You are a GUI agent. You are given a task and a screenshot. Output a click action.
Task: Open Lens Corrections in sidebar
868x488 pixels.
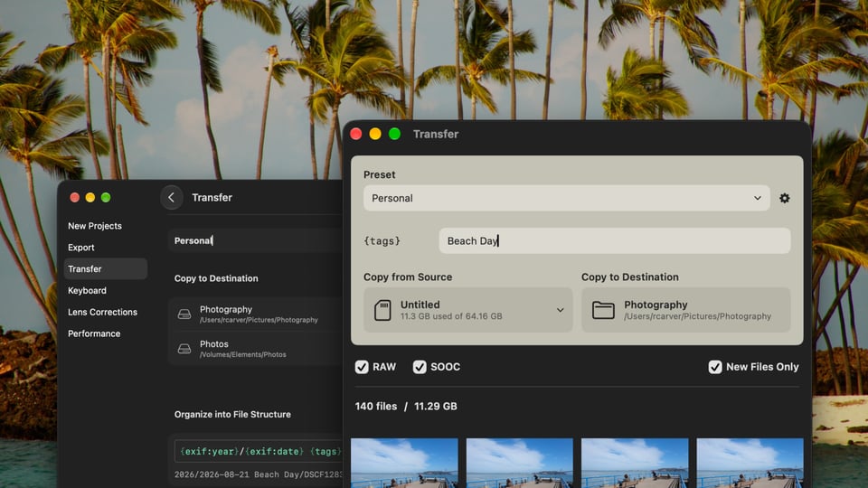(102, 312)
